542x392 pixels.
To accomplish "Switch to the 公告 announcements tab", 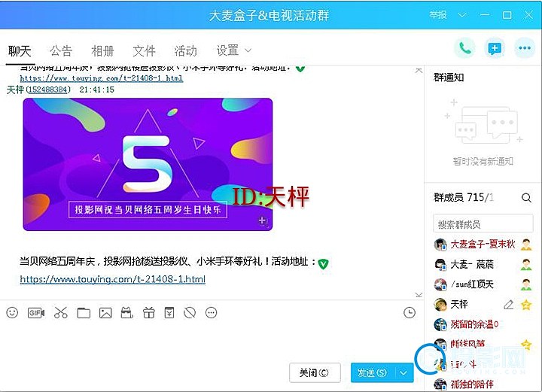I will pyautogui.click(x=61, y=51).
